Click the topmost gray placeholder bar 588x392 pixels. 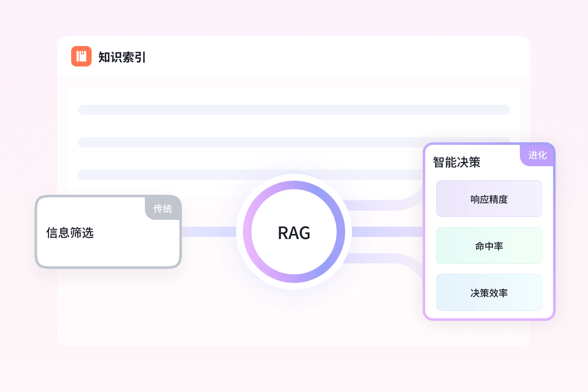click(x=294, y=110)
